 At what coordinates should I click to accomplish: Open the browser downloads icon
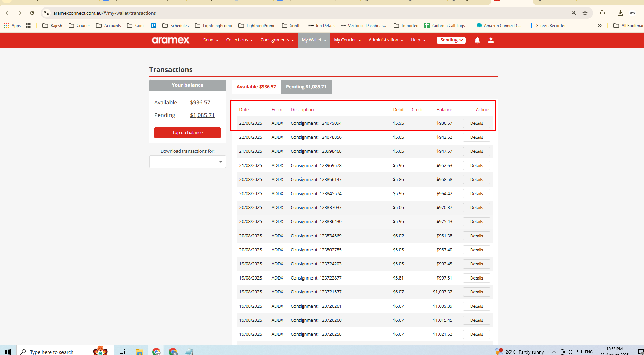coord(620,13)
